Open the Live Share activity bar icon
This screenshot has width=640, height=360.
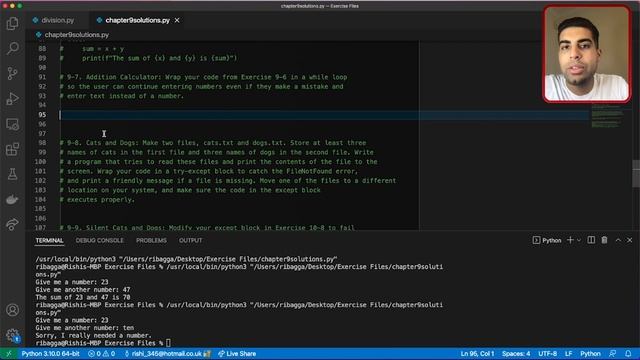tap(12, 224)
